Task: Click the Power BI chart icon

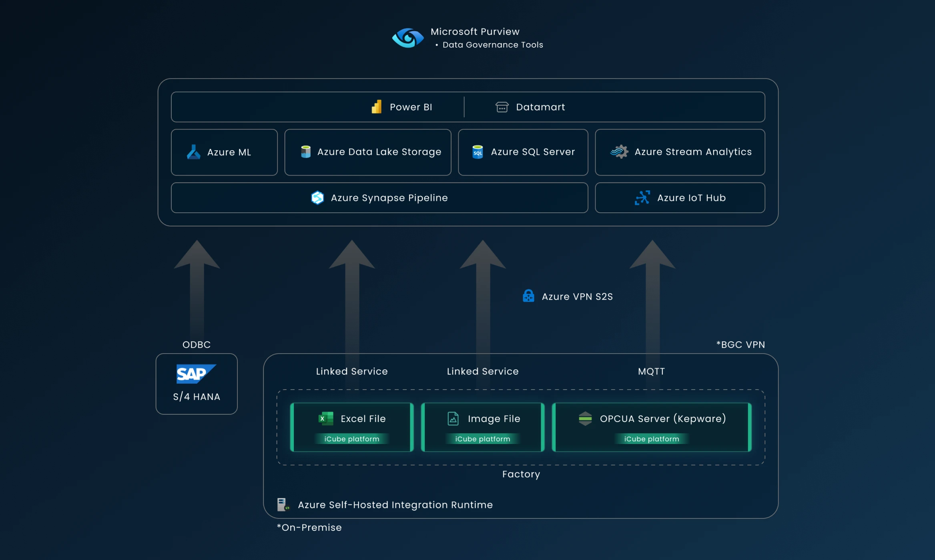Action: (x=377, y=107)
